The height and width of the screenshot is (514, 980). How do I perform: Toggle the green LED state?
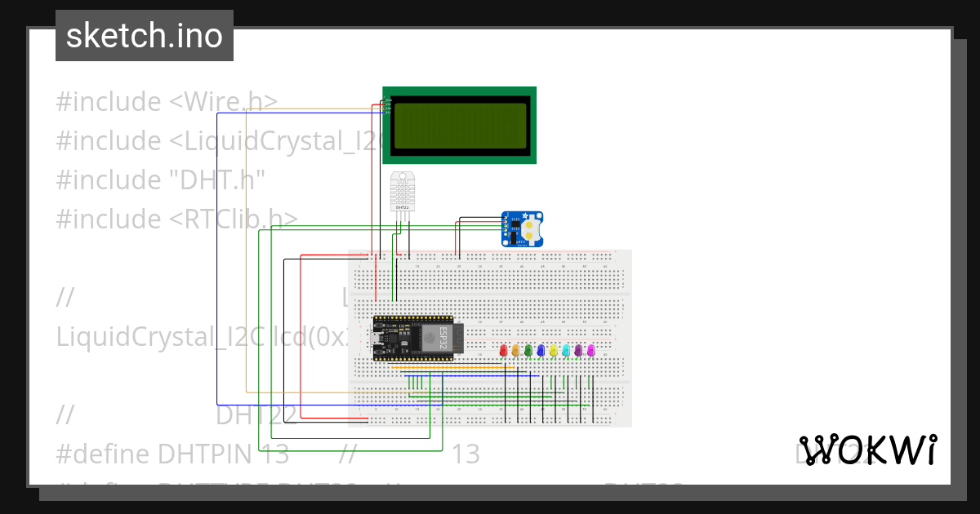click(x=528, y=350)
